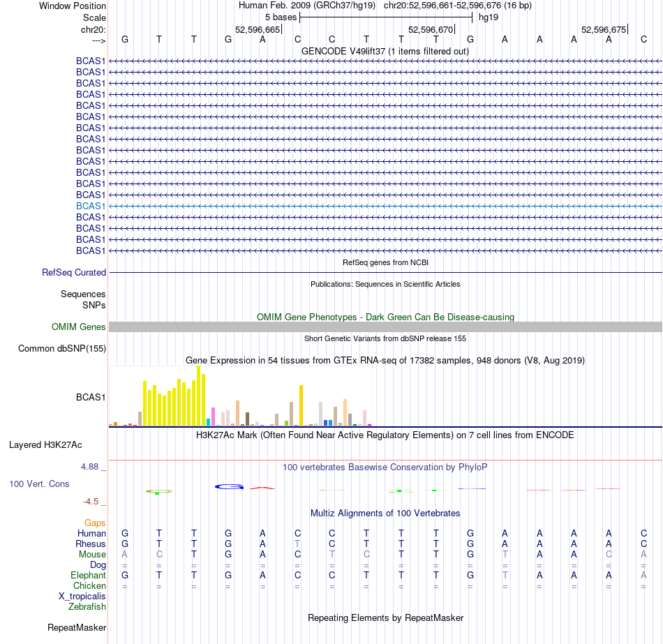The width and height of the screenshot is (663, 644).
Task: Click the Layered H3K27Ac label
Action: pyautogui.click(x=45, y=445)
